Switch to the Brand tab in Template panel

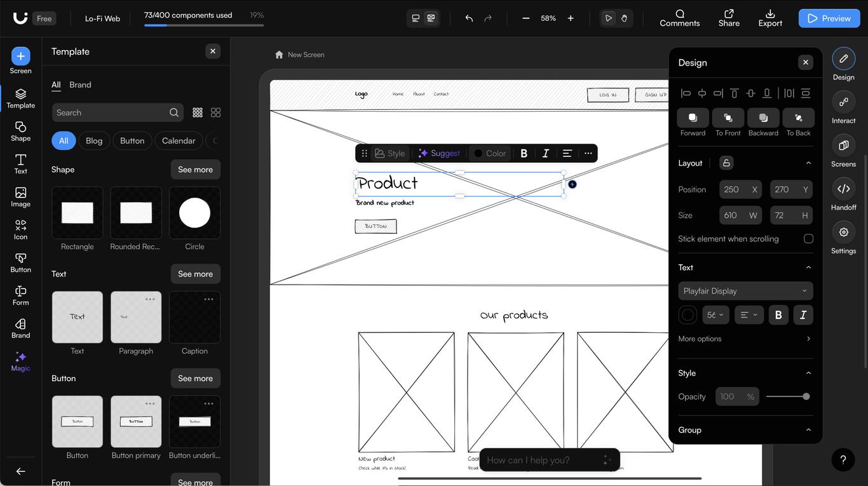point(80,84)
